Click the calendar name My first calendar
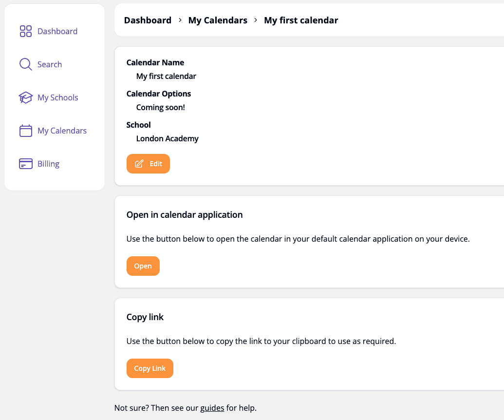 [x=166, y=76]
